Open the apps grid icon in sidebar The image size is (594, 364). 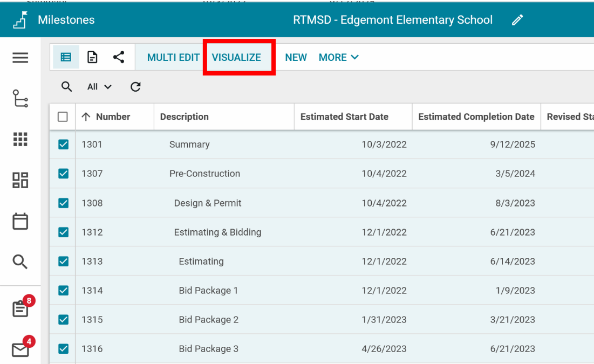20,139
